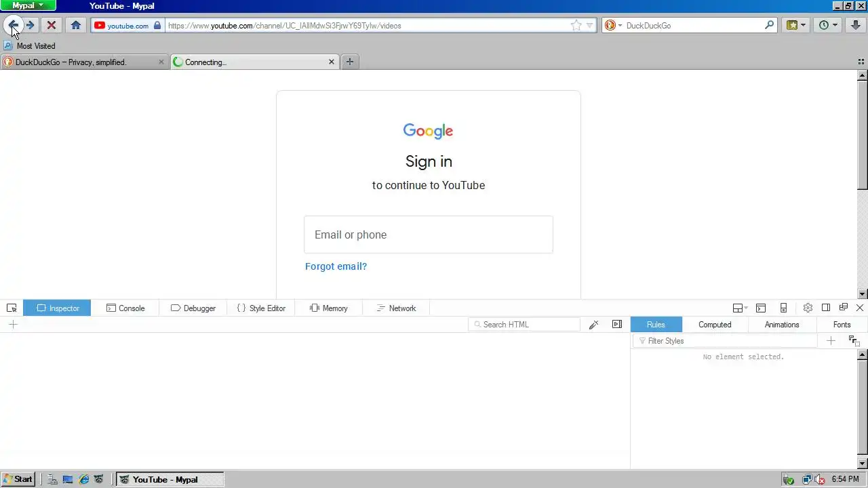
Task: Open URL history dropdown arrow in address bar
Action: click(589, 25)
